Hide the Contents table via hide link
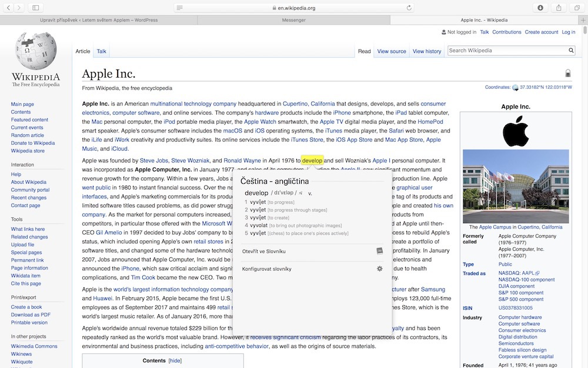 175,360
